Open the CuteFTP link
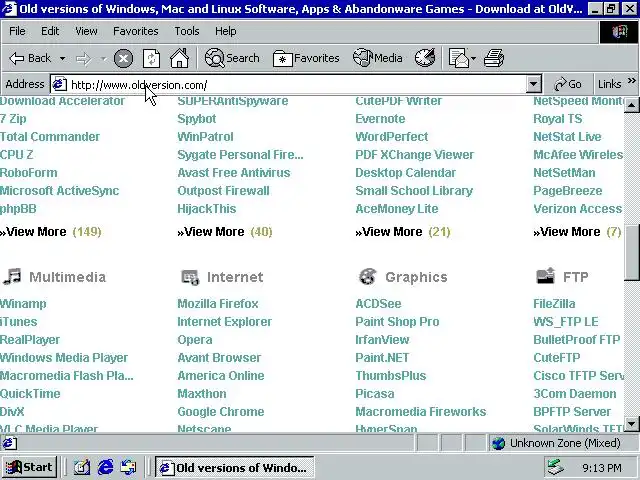The width and height of the screenshot is (640, 480). [x=557, y=358]
